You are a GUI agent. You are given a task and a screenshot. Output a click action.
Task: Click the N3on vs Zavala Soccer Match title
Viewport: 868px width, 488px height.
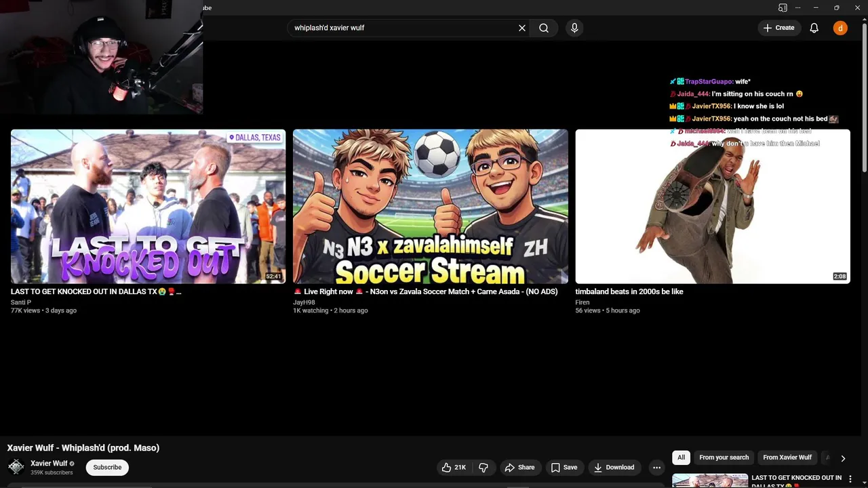[x=425, y=291]
